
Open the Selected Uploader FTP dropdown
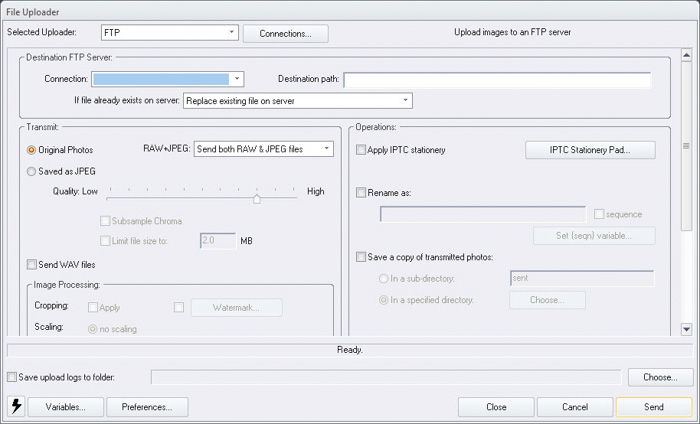pos(170,33)
